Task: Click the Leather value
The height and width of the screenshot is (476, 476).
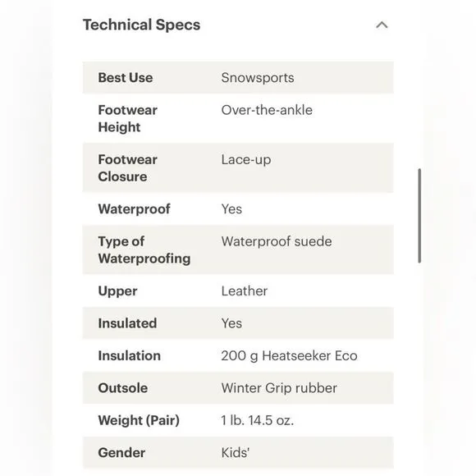Action: (244, 291)
